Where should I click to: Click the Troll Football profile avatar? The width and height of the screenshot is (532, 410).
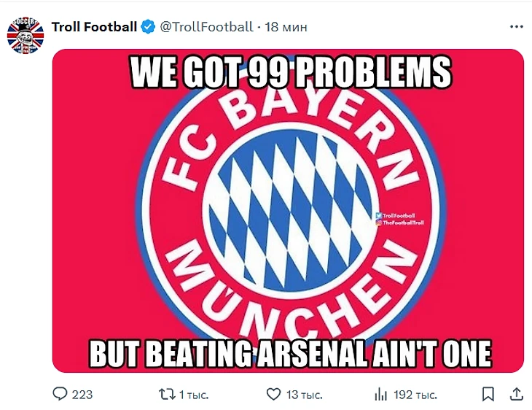pos(26,35)
